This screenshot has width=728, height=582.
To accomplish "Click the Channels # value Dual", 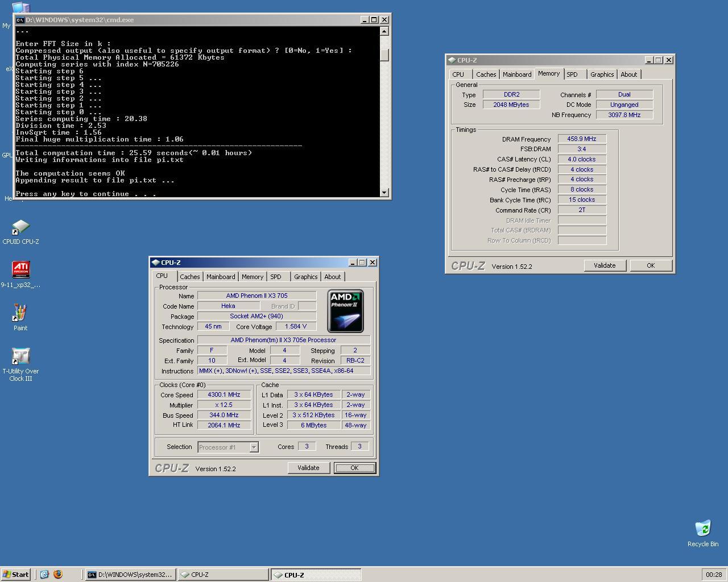I will (x=624, y=94).
